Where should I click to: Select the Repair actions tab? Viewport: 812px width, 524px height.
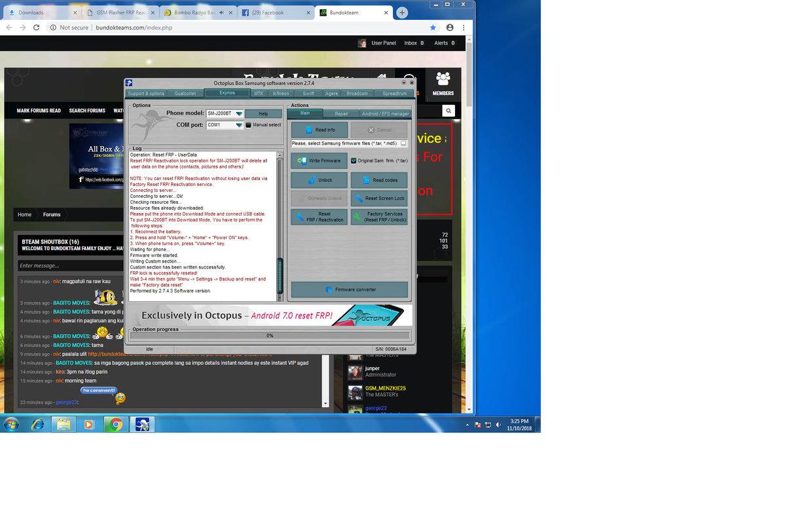(x=342, y=114)
